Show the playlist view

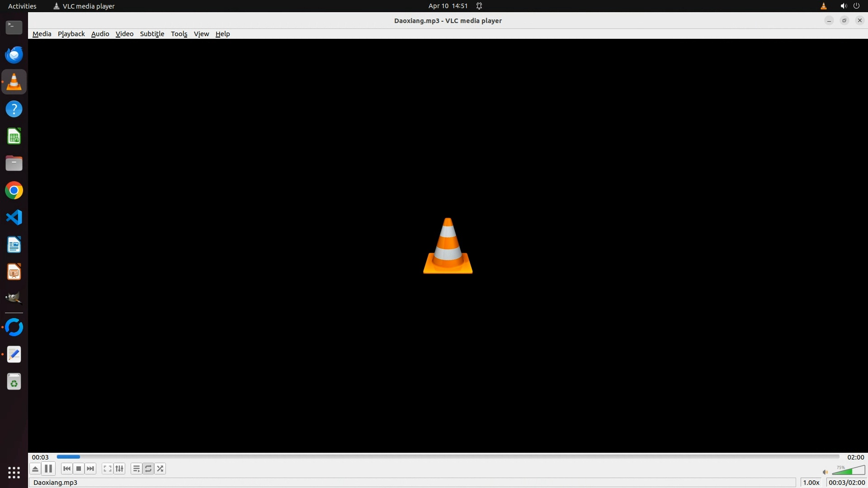coord(136,469)
